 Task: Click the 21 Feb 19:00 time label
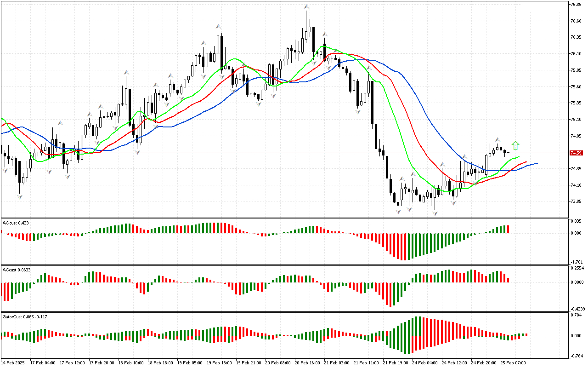coord(396,362)
